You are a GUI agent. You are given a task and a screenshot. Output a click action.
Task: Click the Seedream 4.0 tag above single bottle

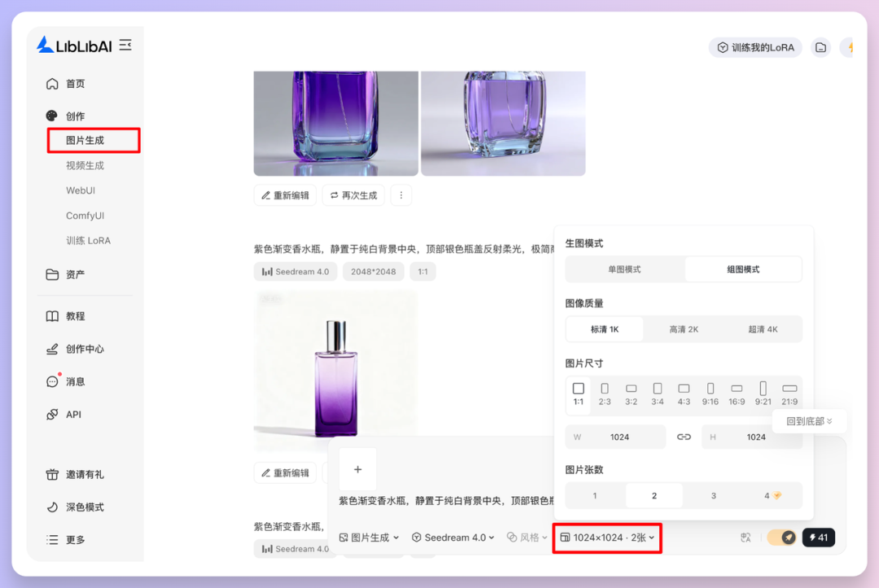click(295, 272)
